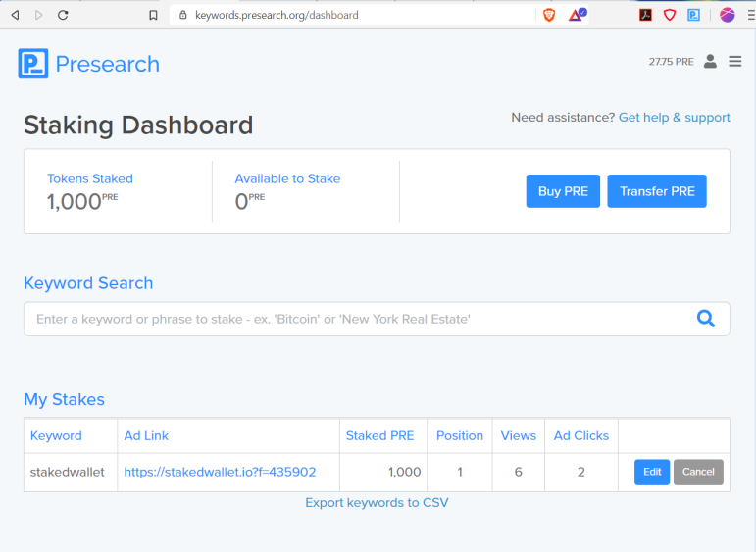Go back using browser back arrow
Image resolution: width=756 pixels, height=552 pixels.
click(15, 15)
